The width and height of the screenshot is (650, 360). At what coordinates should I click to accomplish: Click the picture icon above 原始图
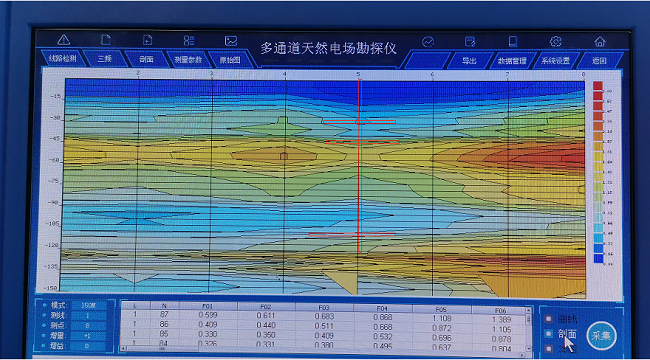(230, 41)
